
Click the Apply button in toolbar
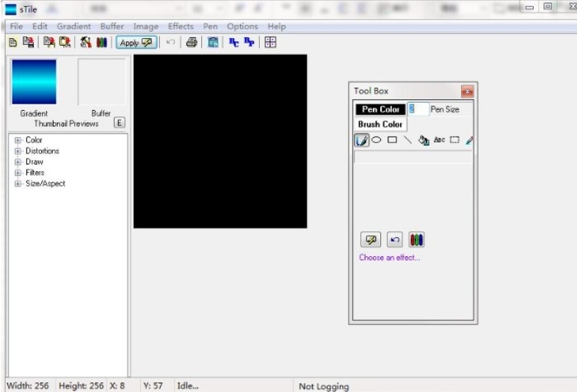point(136,43)
